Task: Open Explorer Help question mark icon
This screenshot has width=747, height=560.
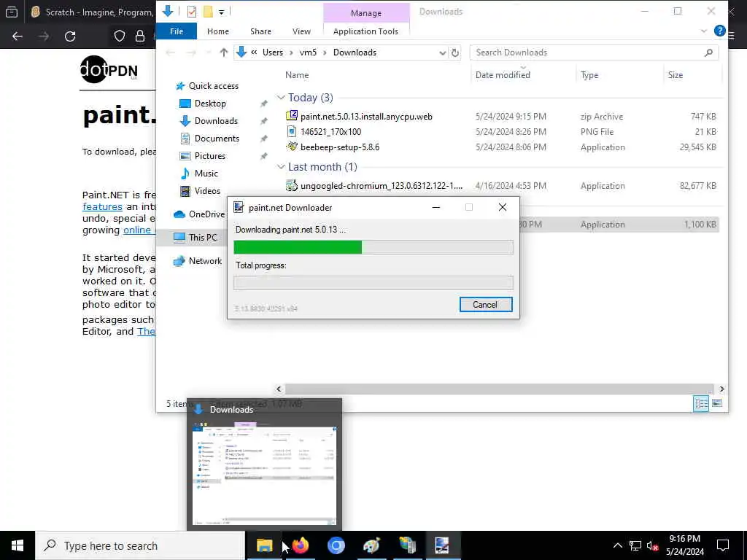Action: [719, 31]
